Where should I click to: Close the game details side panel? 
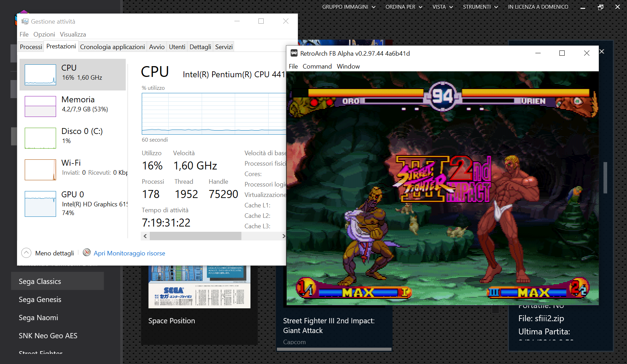click(602, 52)
